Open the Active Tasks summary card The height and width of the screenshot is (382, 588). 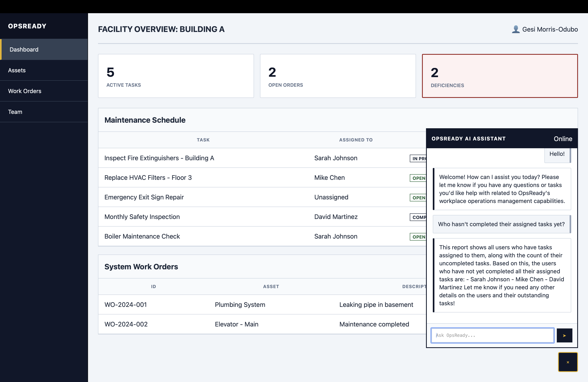click(x=176, y=76)
